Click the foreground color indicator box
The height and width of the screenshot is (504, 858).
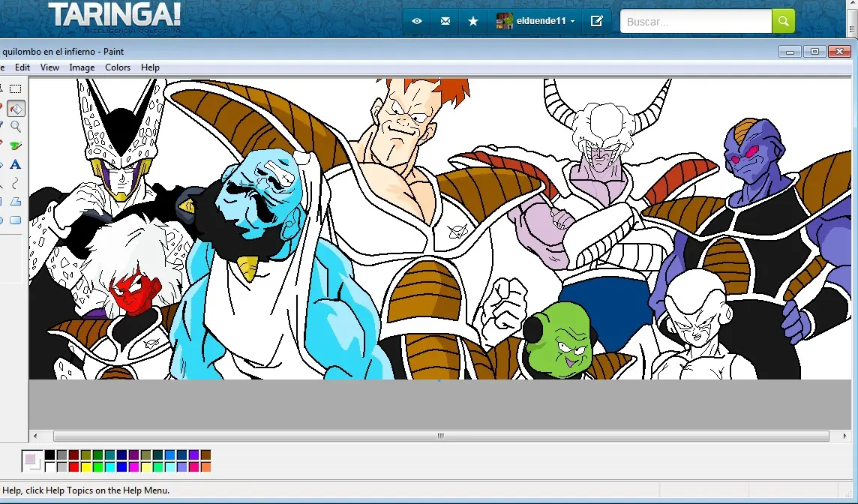point(29,458)
